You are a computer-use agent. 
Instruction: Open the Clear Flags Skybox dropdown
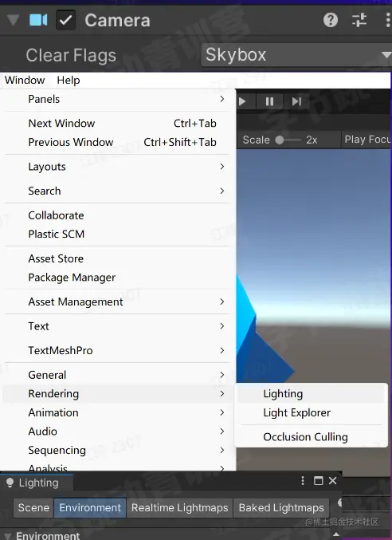tap(296, 55)
